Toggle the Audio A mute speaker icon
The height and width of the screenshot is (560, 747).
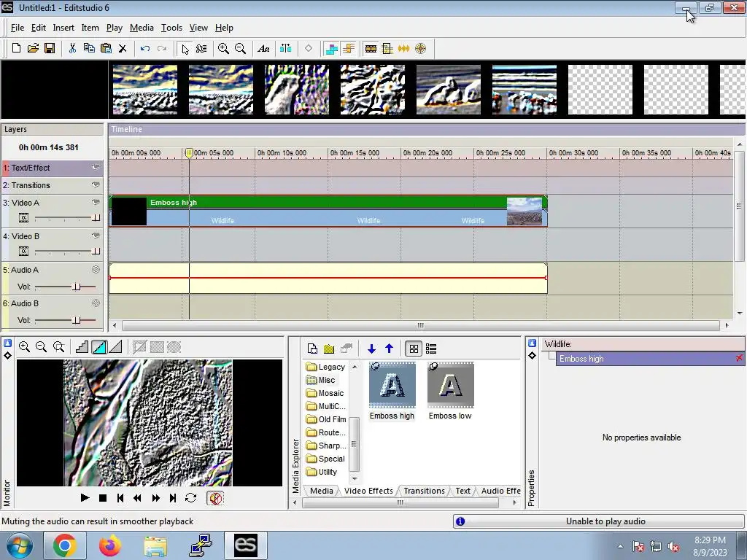pyautogui.click(x=96, y=270)
